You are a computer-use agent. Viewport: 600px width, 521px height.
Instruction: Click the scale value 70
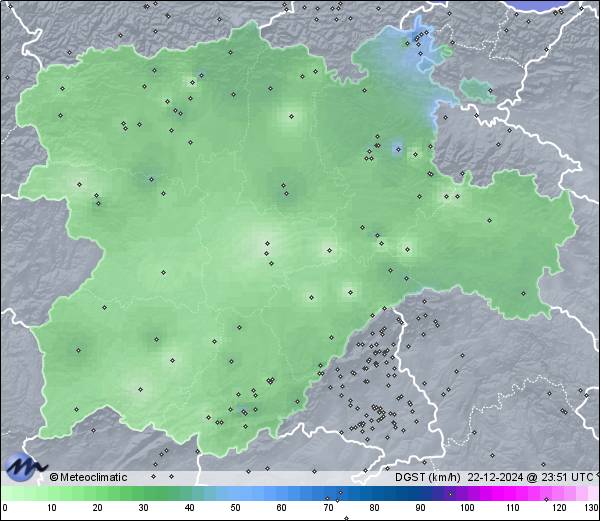pos(328,508)
